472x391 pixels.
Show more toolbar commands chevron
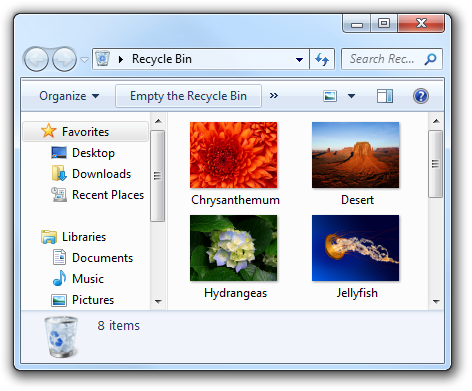coord(274,96)
